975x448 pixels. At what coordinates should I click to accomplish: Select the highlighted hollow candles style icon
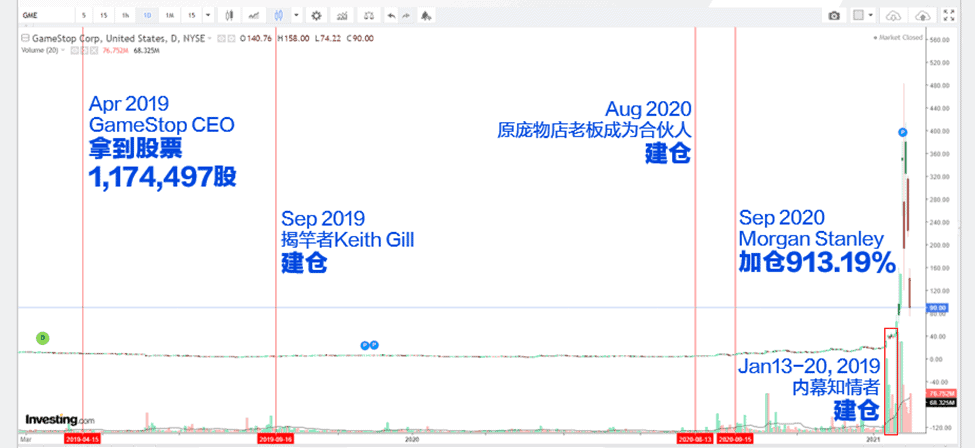tap(278, 15)
